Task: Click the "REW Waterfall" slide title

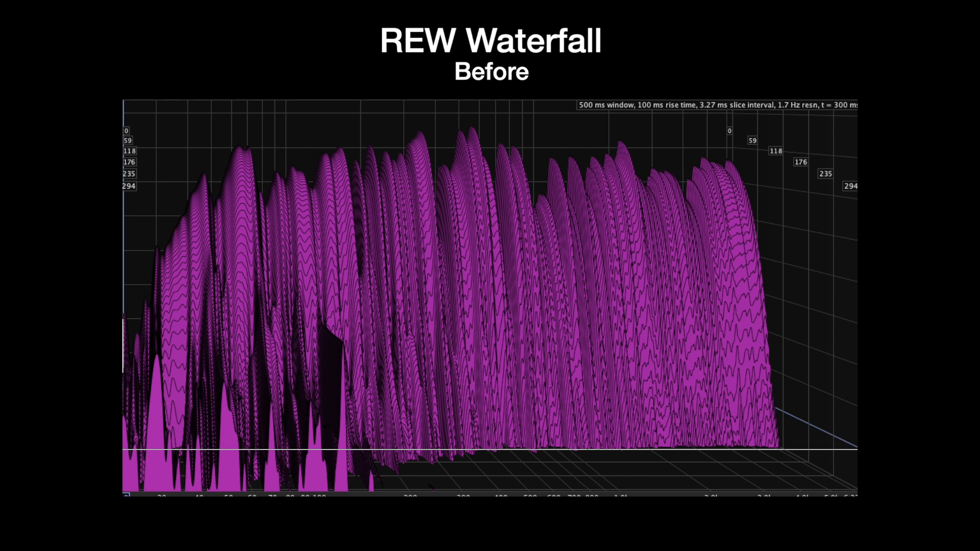Action: point(491,41)
